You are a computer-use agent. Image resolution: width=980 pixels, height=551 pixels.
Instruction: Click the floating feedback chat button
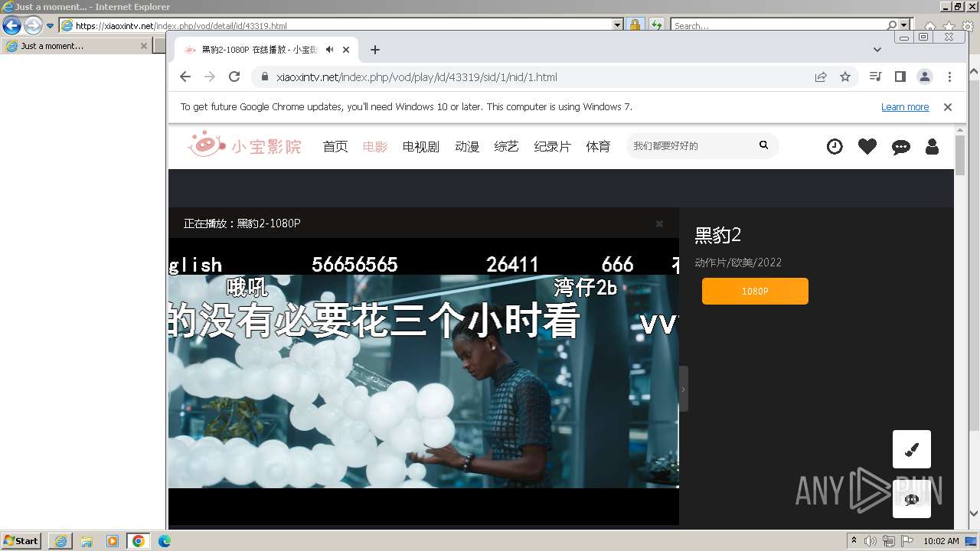pos(912,499)
